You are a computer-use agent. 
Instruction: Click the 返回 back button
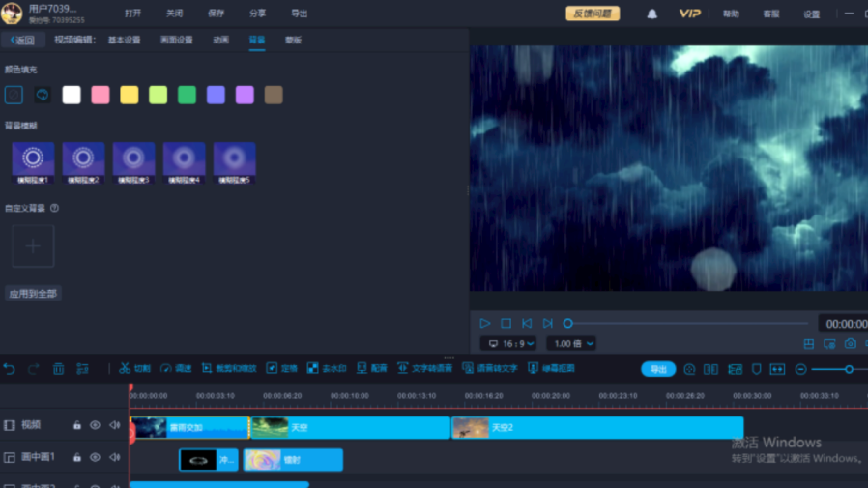[x=22, y=41]
